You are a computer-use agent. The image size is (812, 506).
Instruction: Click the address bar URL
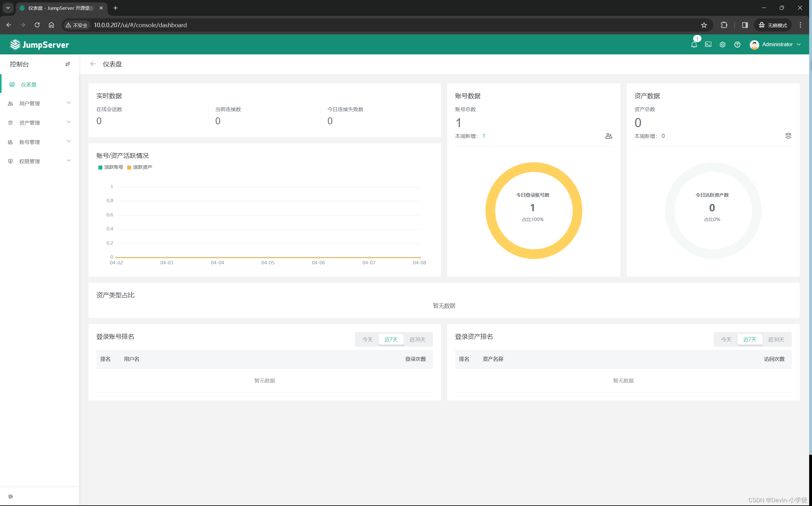tap(140, 25)
